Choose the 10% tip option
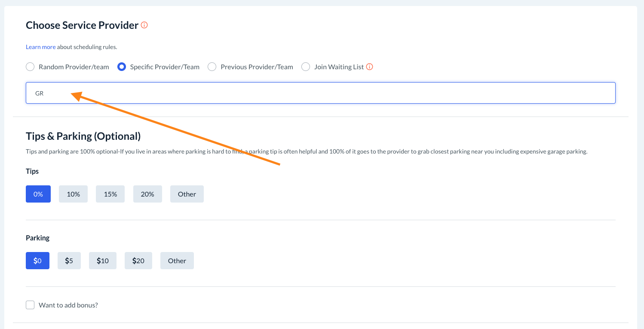This screenshot has width=644, height=329. click(x=73, y=194)
